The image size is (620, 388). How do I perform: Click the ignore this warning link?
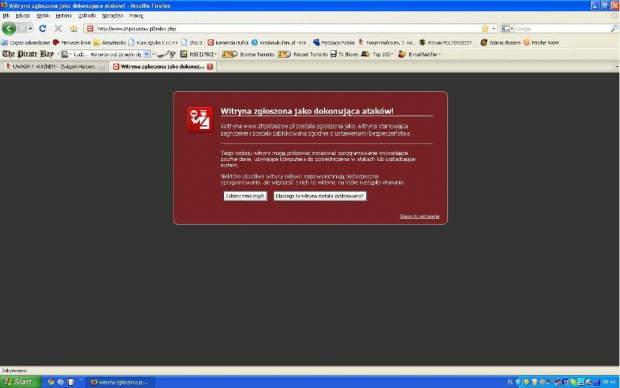pyautogui.click(x=419, y=216)
